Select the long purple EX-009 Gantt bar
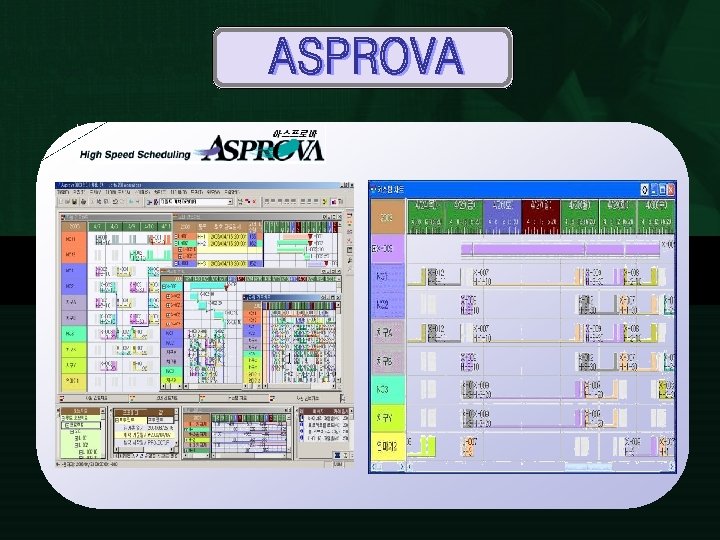 (x=560, y=250)
